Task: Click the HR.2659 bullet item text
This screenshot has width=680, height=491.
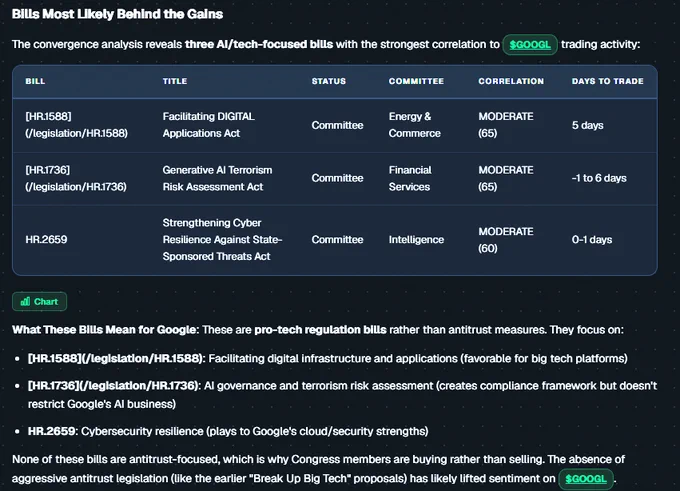Action: point(228,431)
